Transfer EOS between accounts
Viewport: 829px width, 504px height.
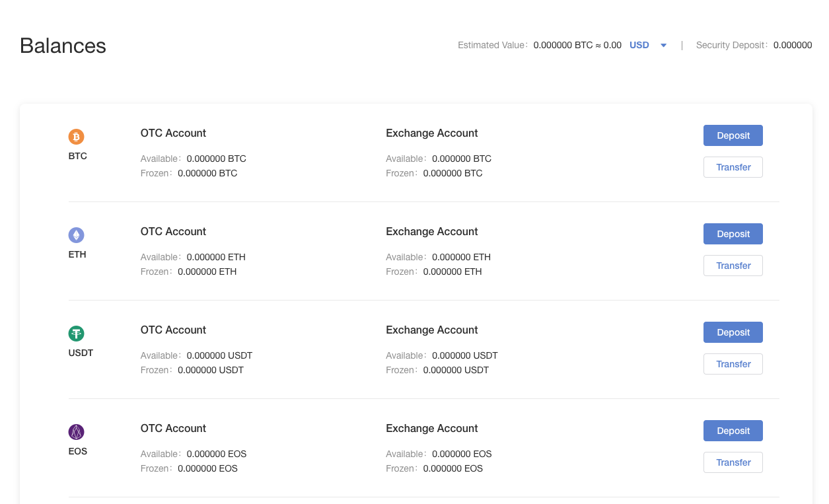click(733, 462)
